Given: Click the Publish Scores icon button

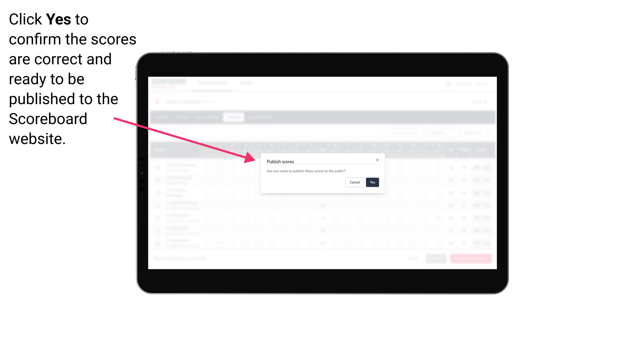Looking at the screenshot, I should pyautogui.click(x=372, y=182).
